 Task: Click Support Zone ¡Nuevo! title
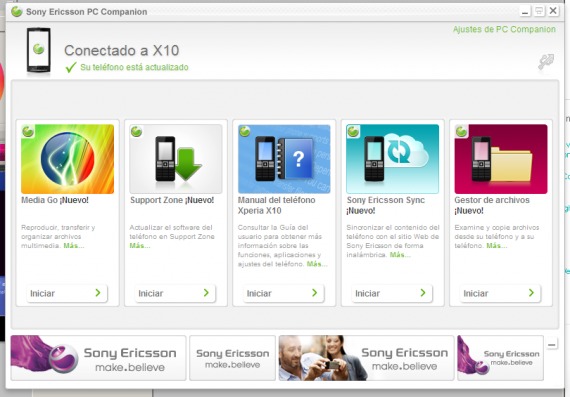pos(172,200)
